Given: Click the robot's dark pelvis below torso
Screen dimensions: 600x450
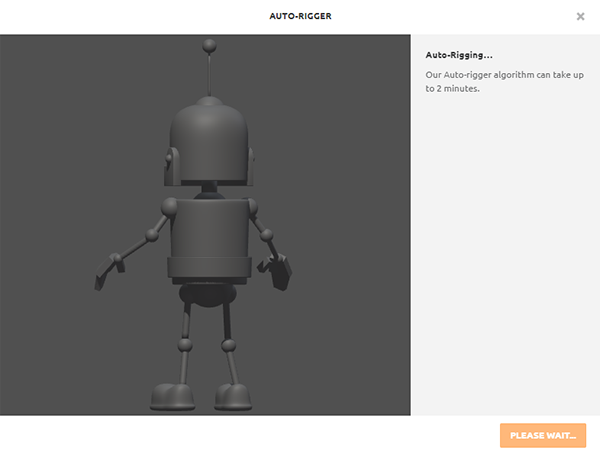Looking at the screenshot, I should pos(207,293).
